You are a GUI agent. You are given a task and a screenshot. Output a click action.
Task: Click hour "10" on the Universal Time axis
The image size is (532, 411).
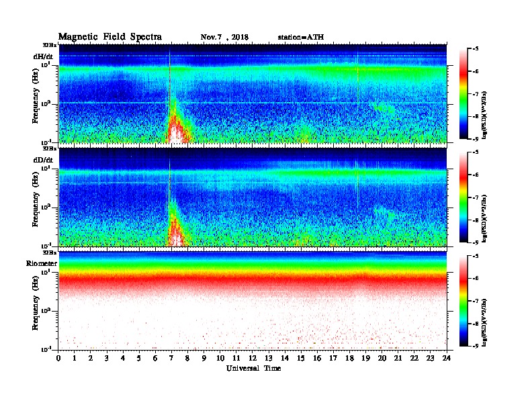(x=220, y=359)
